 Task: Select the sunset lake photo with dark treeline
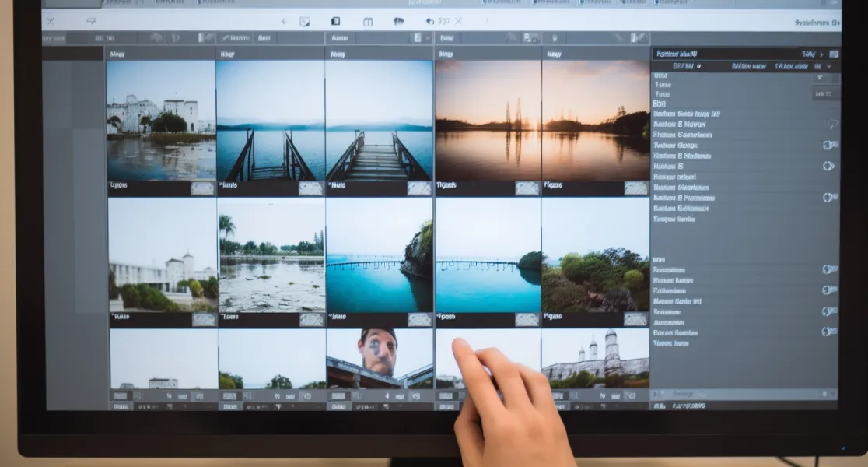(596, 120)
